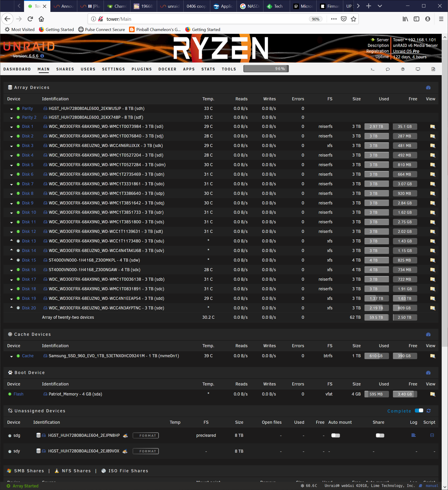Open the Flash device link
This screenshot has height=490, width=448.
click(18, 394)
